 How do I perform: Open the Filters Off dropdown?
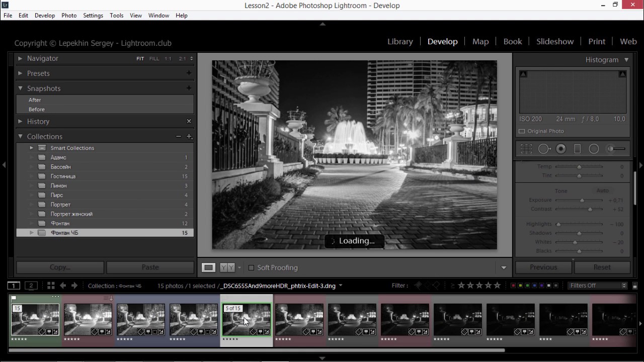598,286
